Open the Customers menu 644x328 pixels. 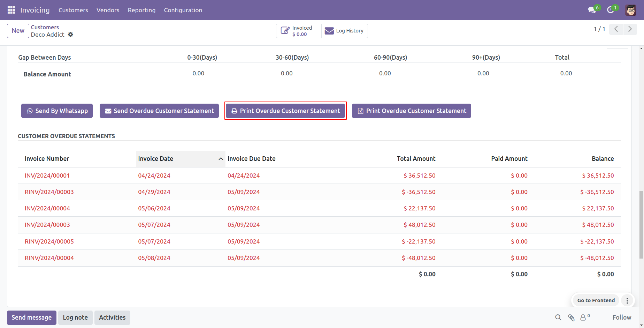pos(73,10)
